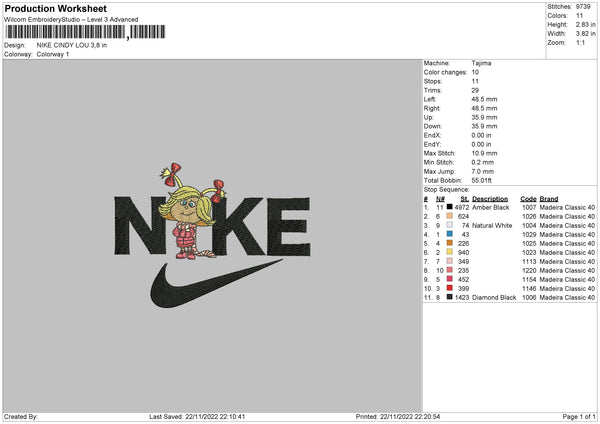Screen dimensions: 600x424
Task: Click Madeira Classic 40 in stop 5 row
Action: pyautogui.click(x=567, y=243)
